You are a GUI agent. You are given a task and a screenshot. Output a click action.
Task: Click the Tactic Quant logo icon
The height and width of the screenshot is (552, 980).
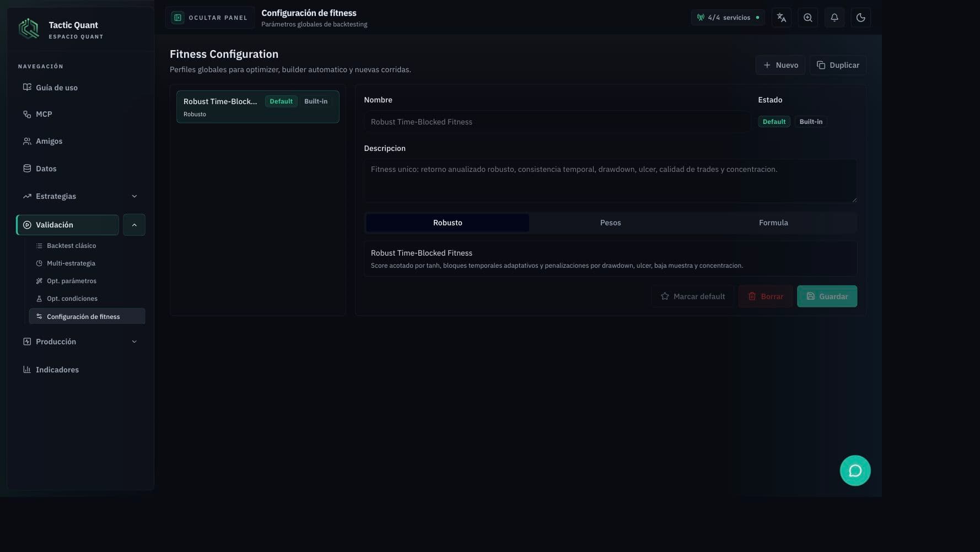pyautogui.click(x=29, y=29)
